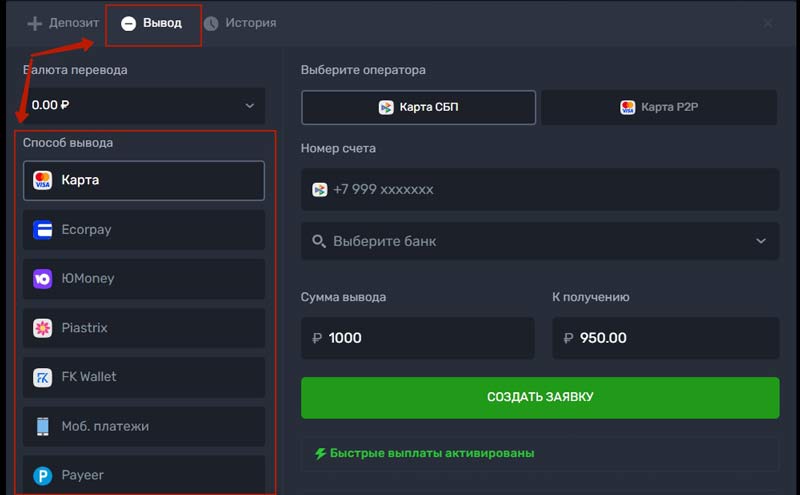Screen dimensions: 800x495
Task: Click the Ecorpay card icon
Action: 43,230
